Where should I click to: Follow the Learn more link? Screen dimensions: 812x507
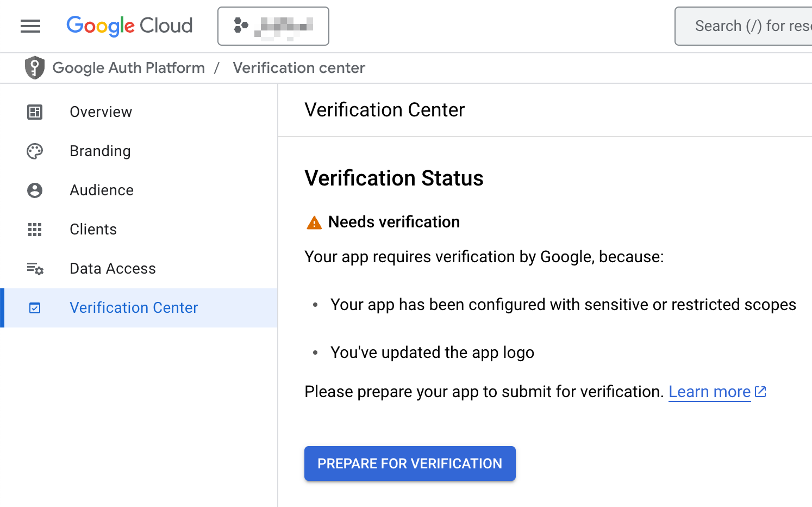tap(710, 392)
